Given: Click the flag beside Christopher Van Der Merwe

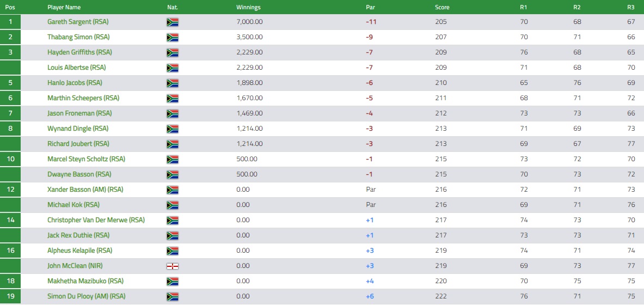Looking at the screenshot, I should (x=173, y=221).
